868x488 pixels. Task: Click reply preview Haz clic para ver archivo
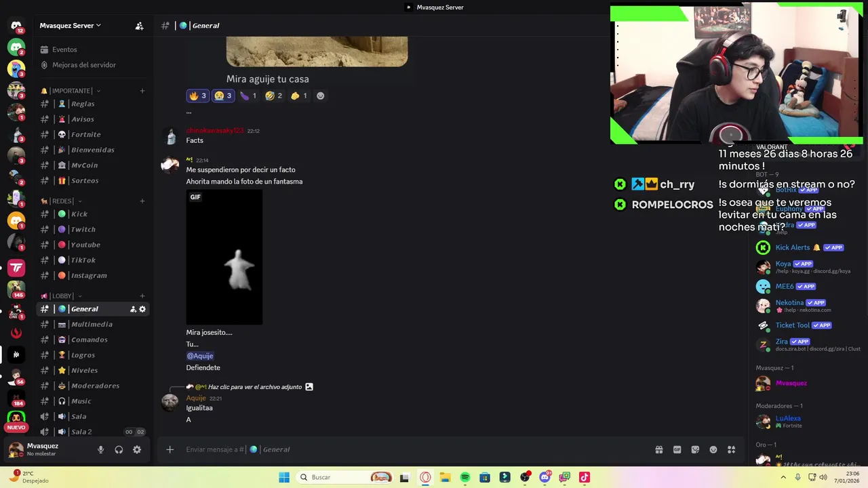pyautogui.click(x=254, y=387)
